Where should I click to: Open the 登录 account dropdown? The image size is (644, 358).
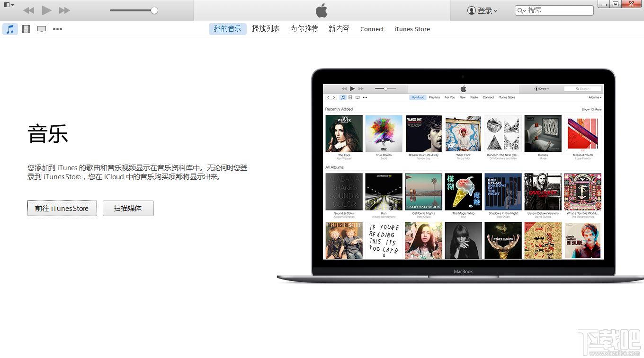click(482, 10)
